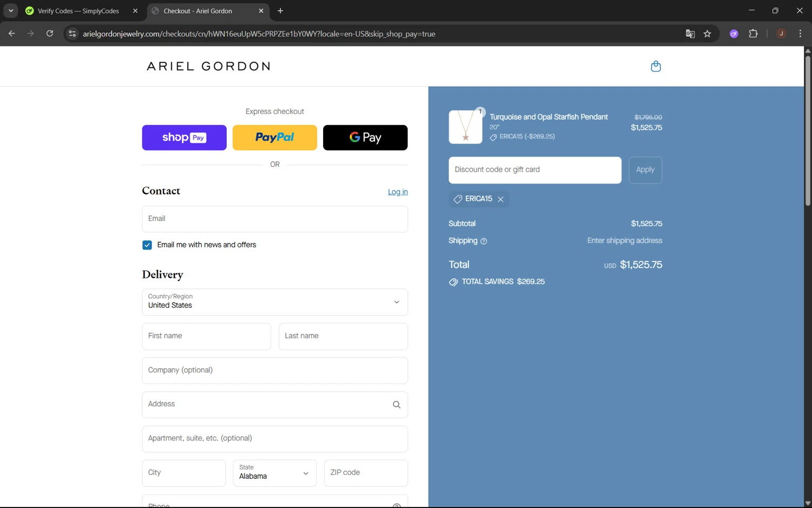Click the purple extension icon in toolbar

(x=734, y=34)
